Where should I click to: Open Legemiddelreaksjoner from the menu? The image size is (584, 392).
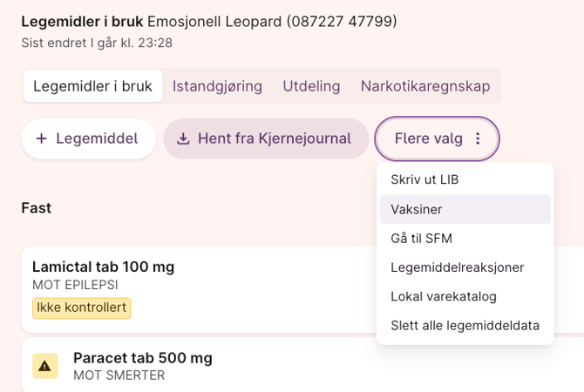point(457,267)
